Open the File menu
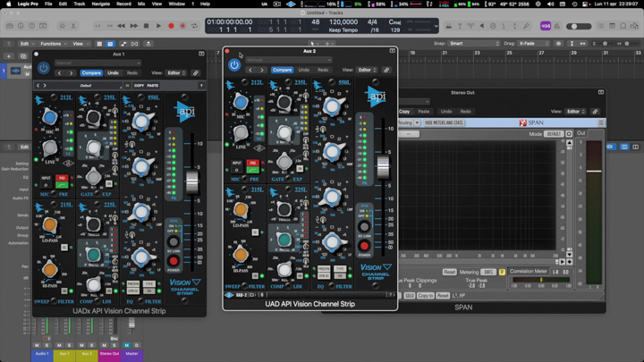The width and height of the screenshot is (644, 362). (x=48, y=4)
